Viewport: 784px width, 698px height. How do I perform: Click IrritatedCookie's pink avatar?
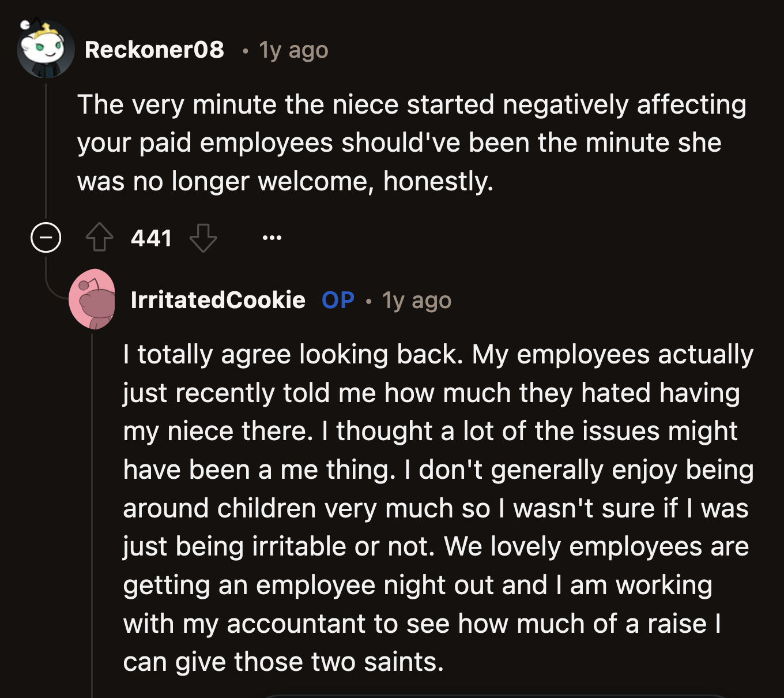pos(93,301)
